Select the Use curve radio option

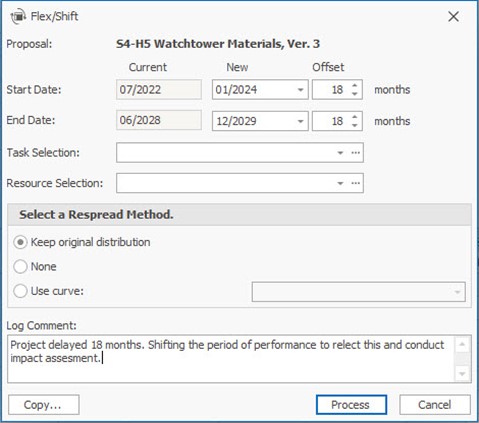coord(20,291)
